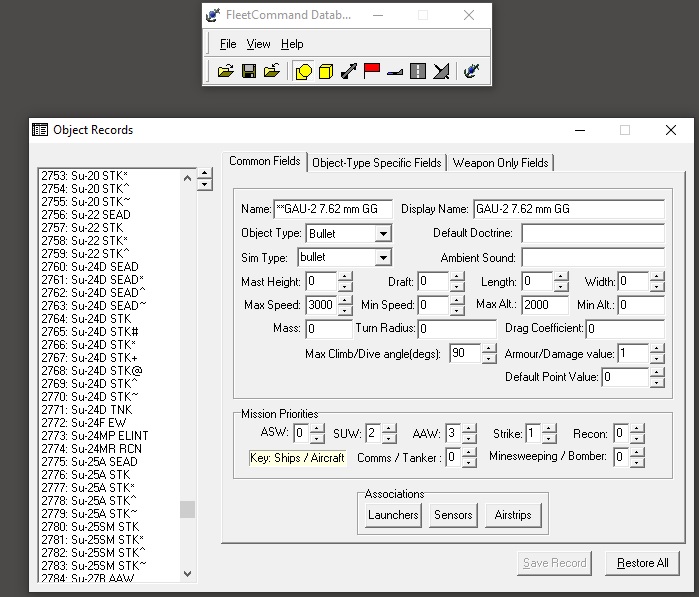Increase ASW priority with stepper up arrow
The width and height of the screenshot is (699, 597).
pyautogui.click(x=317, y=428)
